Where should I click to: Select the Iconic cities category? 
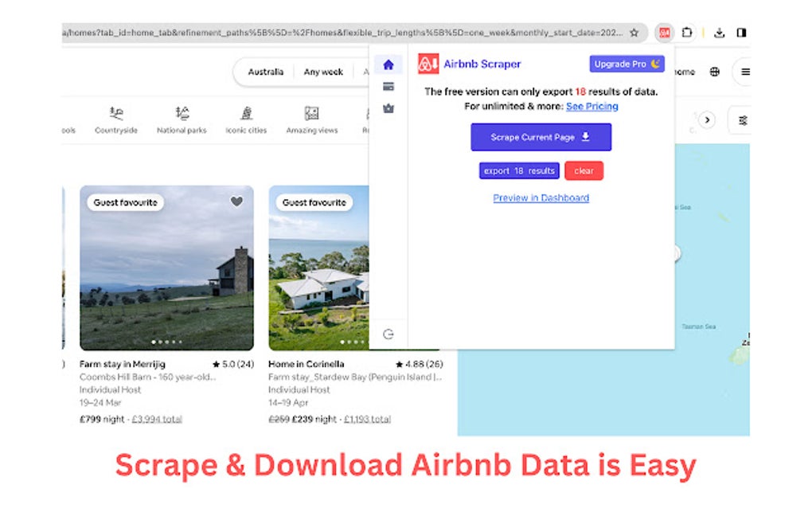pos(246,120)
